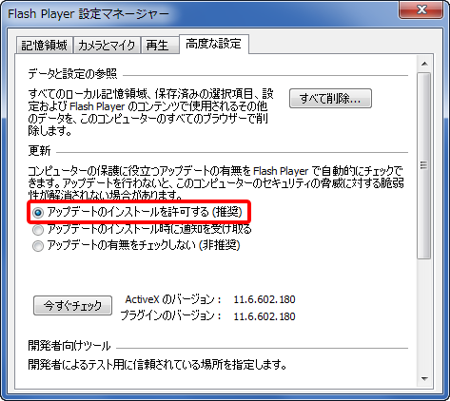The width and height of the screenshot is (450, 401).
Task: Click the プラグインのバージョン number text
Action: [x=264, y=316]
